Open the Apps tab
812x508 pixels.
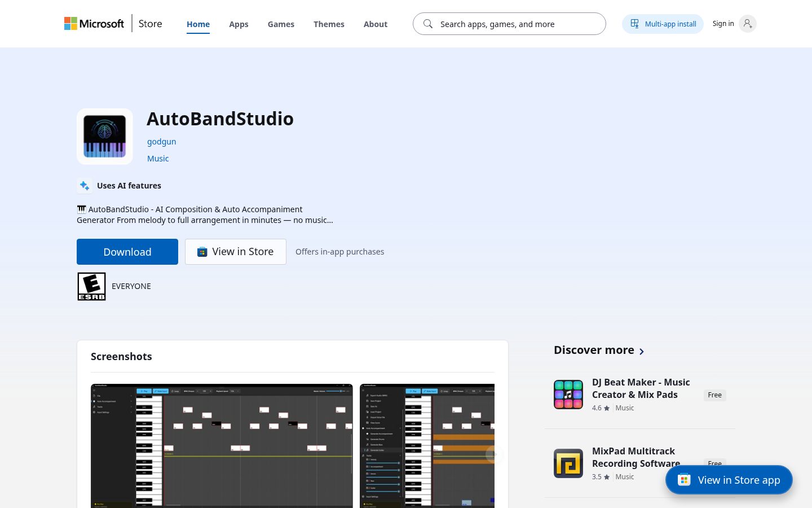[x=239, y=24]
